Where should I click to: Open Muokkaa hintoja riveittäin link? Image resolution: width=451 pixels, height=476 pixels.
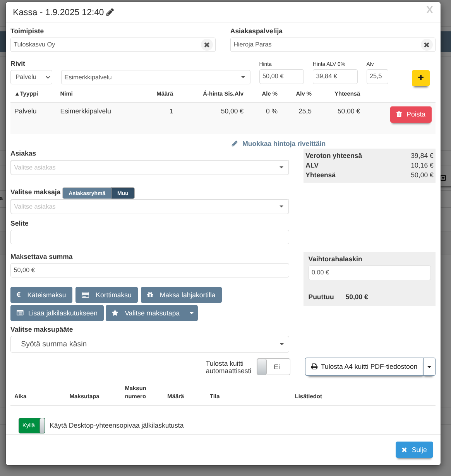click(x=283, y=144)
